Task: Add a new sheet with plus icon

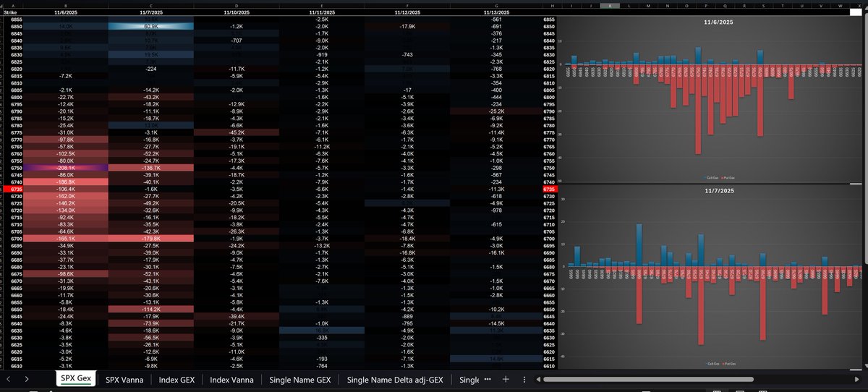Action: [x=506, y=379]
